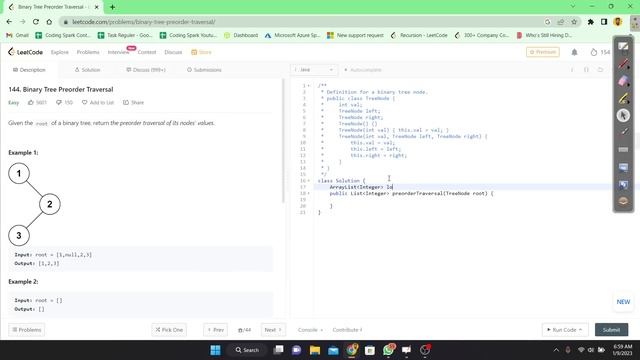Go to the Next problem
The image size is (640, 360).
[273, 330]
